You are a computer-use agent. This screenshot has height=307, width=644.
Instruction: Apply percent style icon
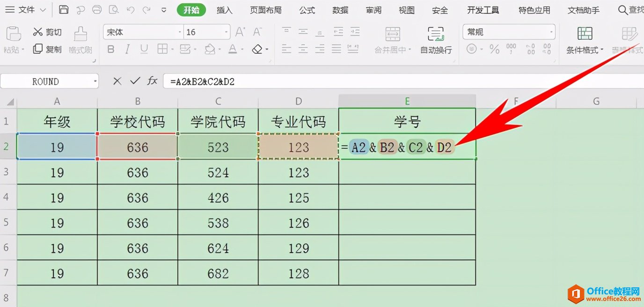[494, 49]
